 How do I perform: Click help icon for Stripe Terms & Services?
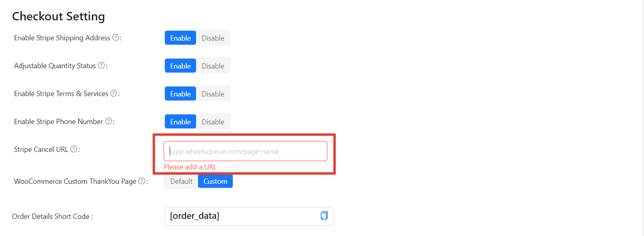click(x=114, y=93)
